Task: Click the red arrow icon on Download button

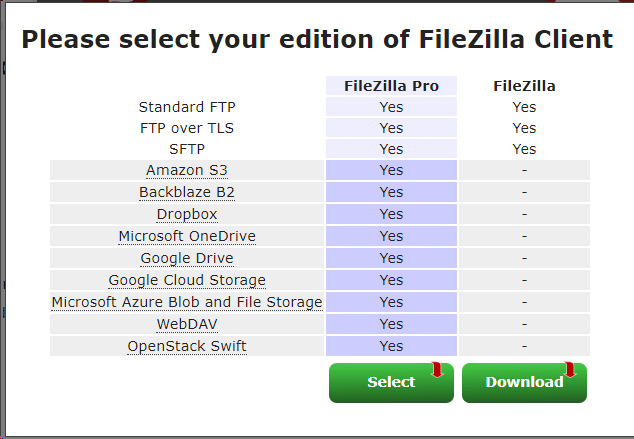Action: tap(570, 369)
